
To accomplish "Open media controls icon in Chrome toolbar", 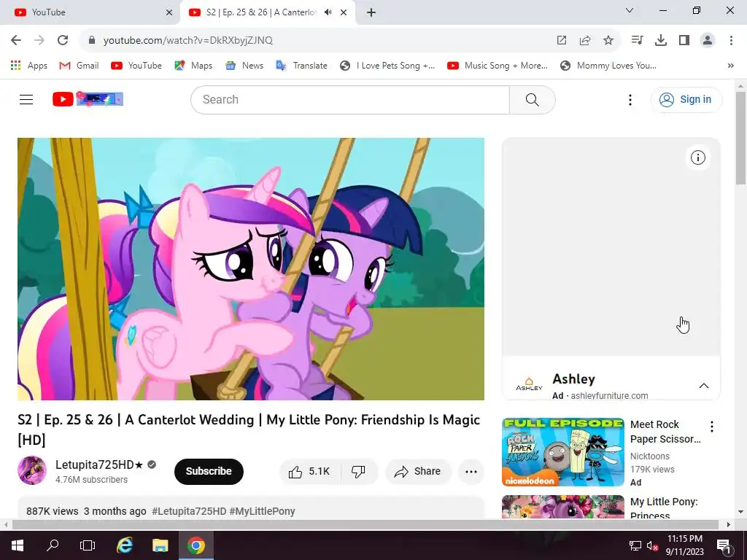I will point(637,40).
